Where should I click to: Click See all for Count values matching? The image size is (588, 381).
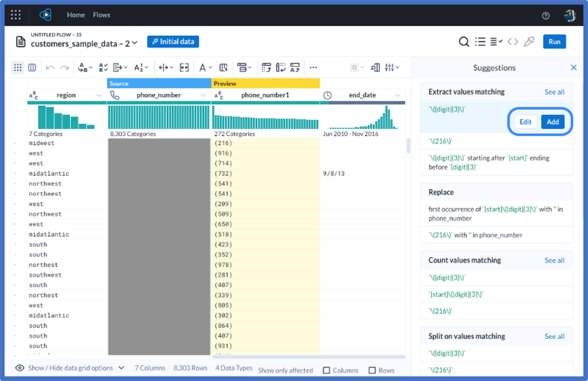[554, 261]
